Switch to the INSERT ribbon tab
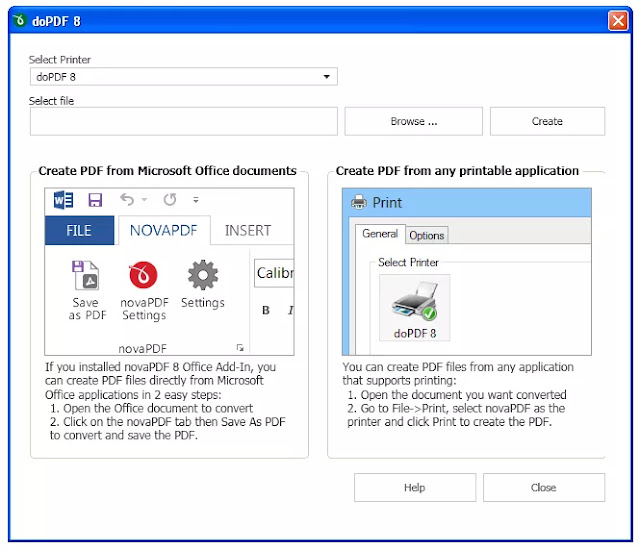Screen dimensions: 640x551 pos(248,231)
